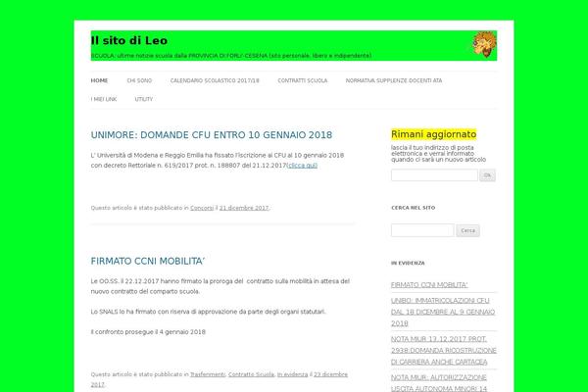Click the 'CERCA NEL SITO' widget title

point(414,208)
